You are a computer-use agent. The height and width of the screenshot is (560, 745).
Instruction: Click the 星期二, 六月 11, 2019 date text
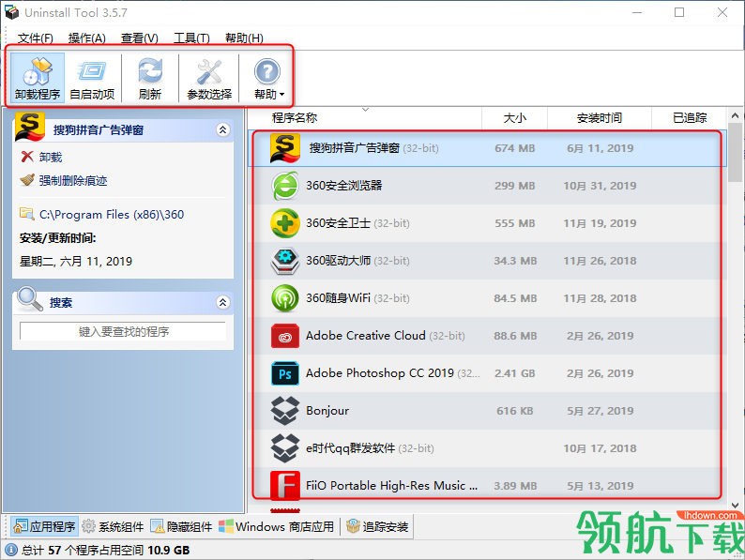click(76, 261)
